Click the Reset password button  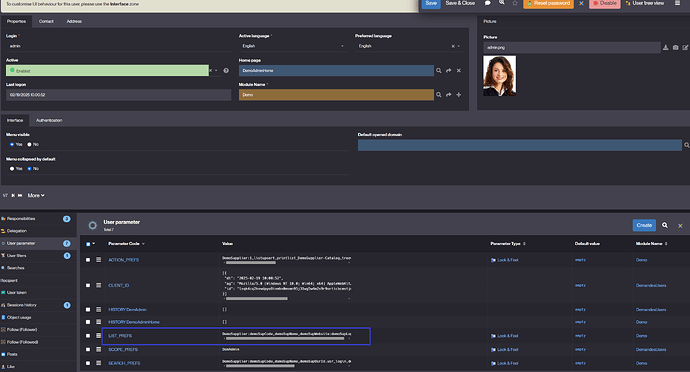point(548,4)
